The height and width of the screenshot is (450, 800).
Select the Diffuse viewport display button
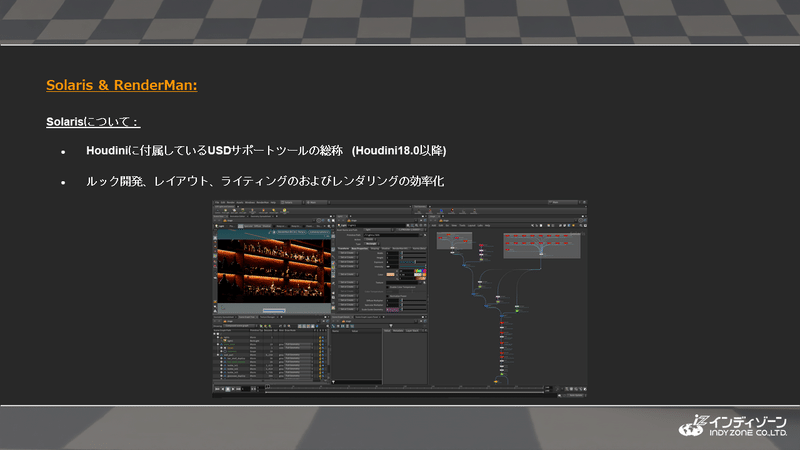tap(258, 226)
